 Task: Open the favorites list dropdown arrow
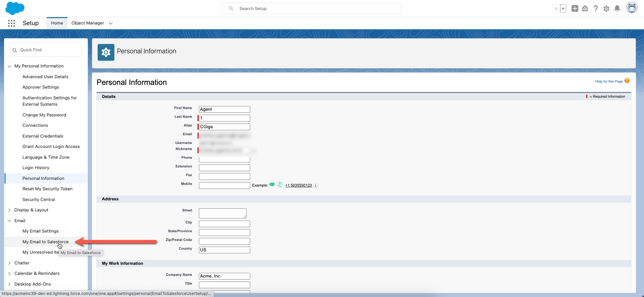563,9
